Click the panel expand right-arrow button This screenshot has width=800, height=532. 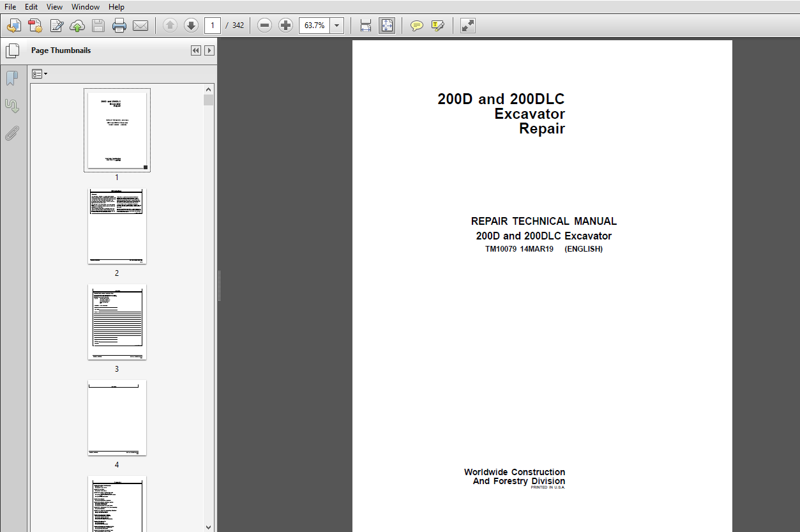click(x=209, y=50)
